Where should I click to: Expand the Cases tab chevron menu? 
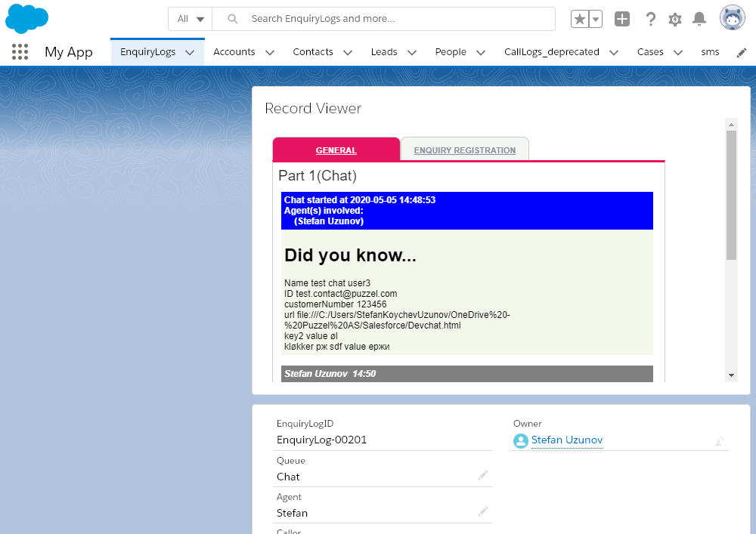[677, 52]
